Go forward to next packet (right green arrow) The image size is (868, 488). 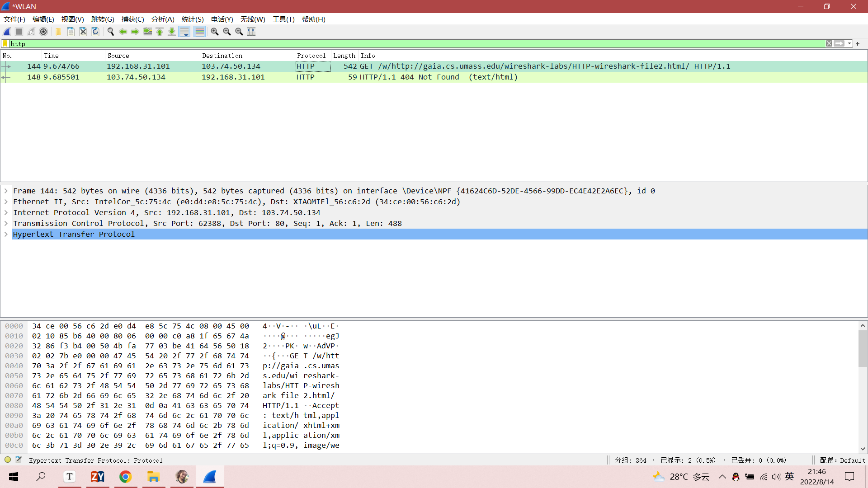tap(135, 32)
